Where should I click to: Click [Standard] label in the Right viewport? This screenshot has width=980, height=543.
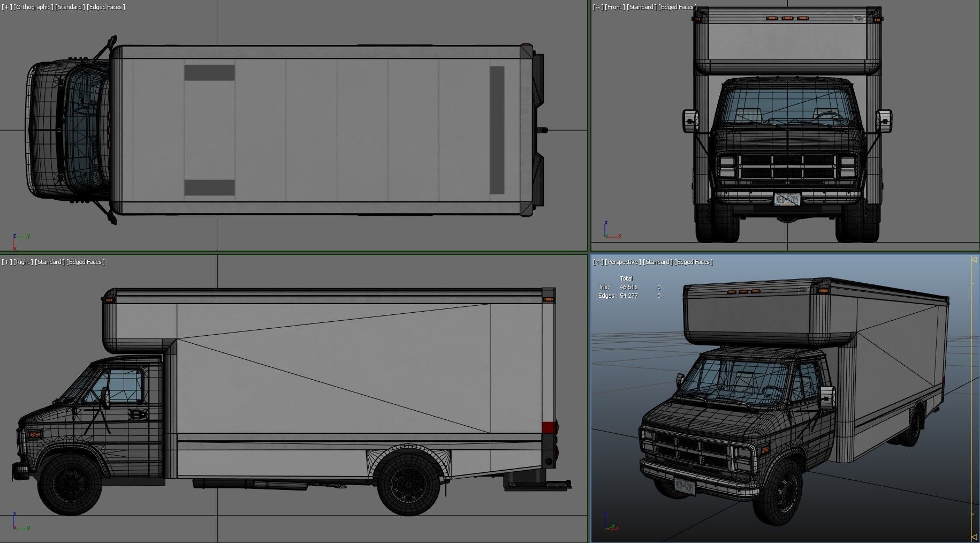pos(50,262)
